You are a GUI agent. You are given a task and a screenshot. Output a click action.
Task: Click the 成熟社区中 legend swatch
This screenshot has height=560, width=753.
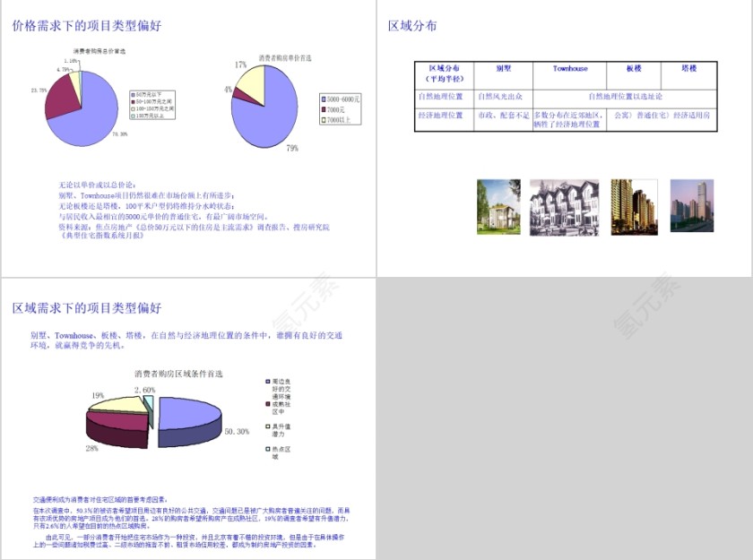pyautogui.click(x=266, y=404)
